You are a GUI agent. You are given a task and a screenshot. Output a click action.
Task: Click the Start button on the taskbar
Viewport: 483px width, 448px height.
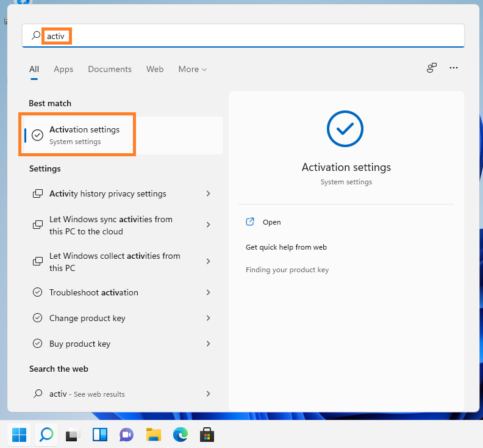[x=19, y=435]
